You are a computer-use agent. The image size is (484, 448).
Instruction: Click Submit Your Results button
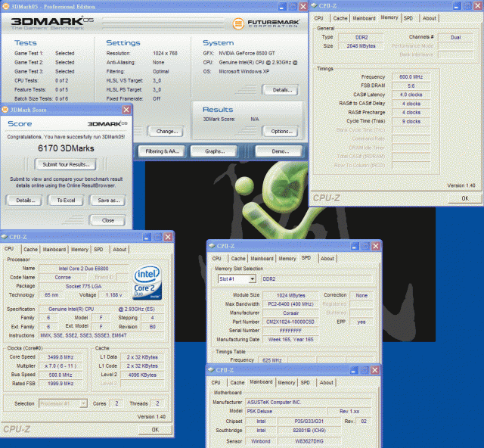click(66, 164)
